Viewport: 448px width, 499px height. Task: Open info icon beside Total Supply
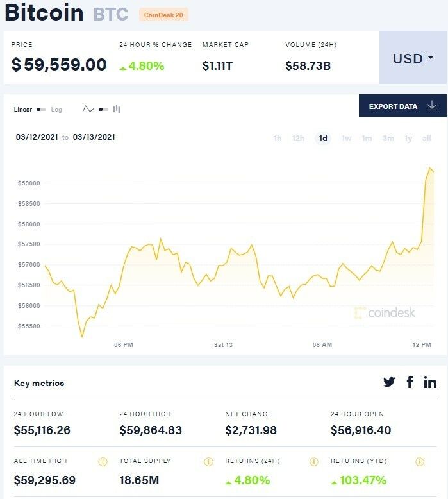208,461
